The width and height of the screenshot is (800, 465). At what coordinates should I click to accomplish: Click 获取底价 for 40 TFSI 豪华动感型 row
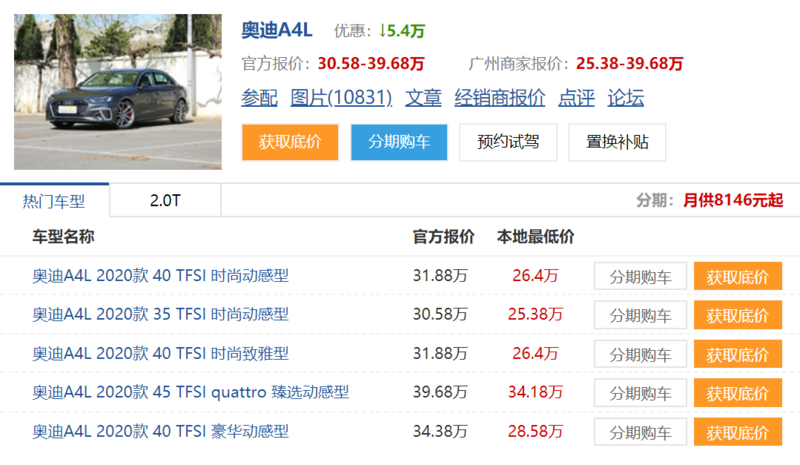point(738,432)
